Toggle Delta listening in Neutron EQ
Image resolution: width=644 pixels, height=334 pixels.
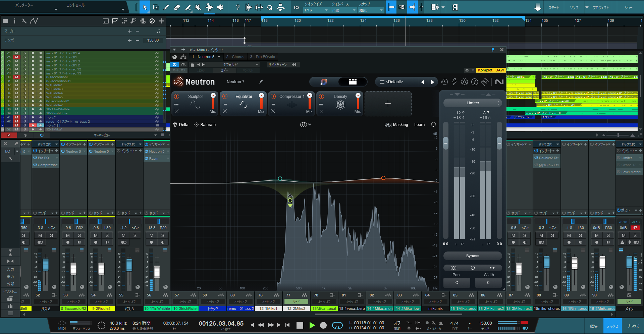(180, 125)
